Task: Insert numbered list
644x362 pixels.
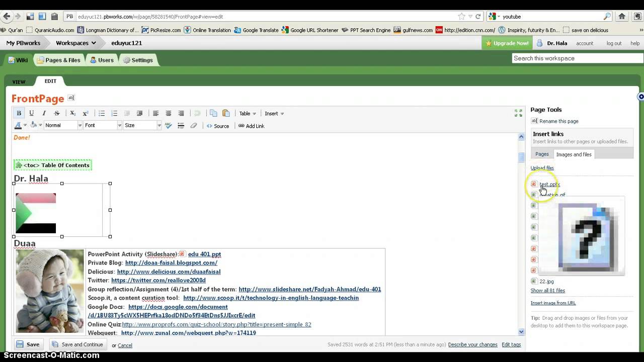Action: [x=114, y=113]
